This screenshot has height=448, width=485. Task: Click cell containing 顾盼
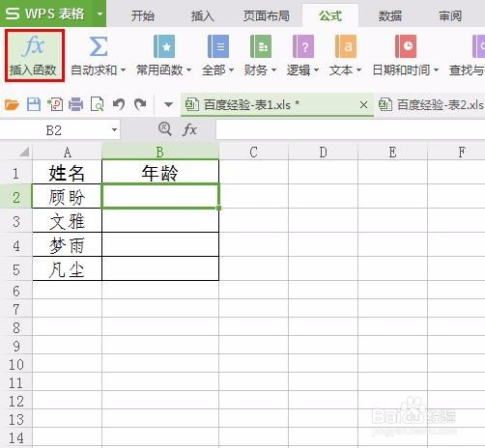point(67,196)
